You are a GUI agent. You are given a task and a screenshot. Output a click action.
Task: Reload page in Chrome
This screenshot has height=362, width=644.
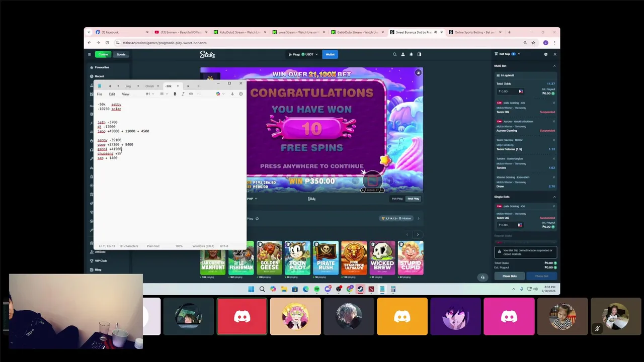tap(107, 43)
